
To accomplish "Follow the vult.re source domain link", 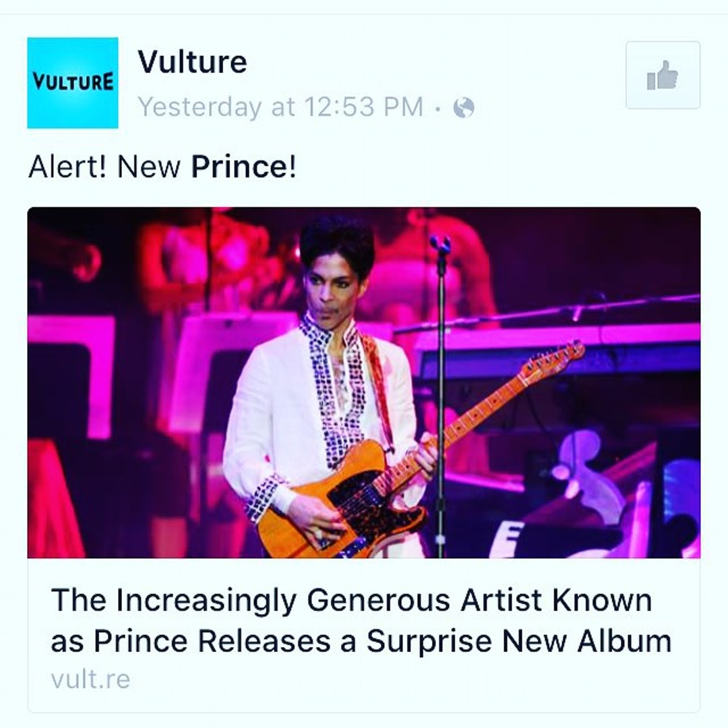I will click(x=90, y=679).
